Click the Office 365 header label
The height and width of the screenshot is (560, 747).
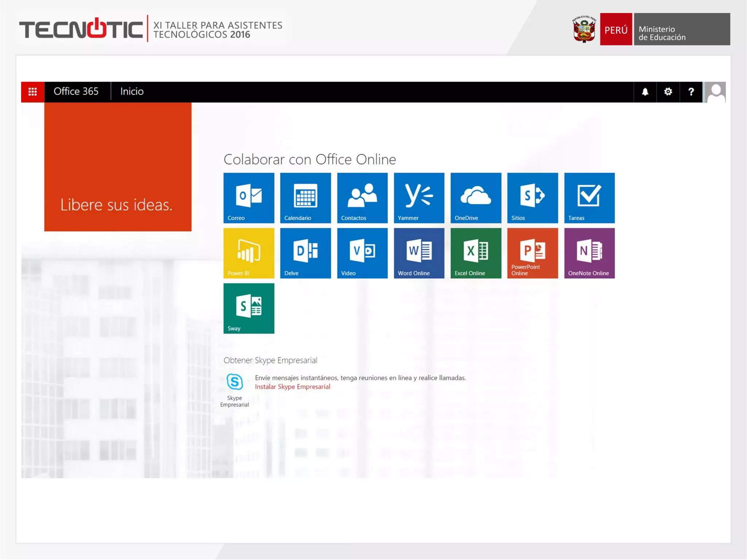(x=76, y=91)
